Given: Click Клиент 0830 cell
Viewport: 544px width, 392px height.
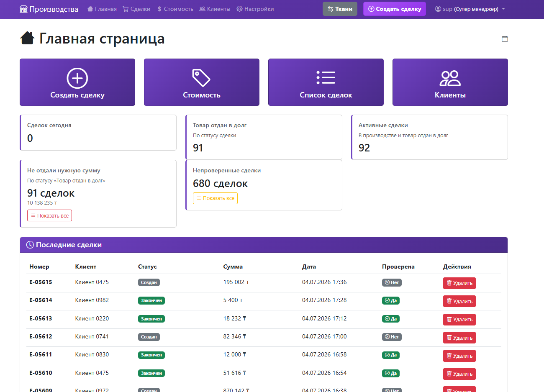Looking at the screenshot, I should click(x=92, y=354).
